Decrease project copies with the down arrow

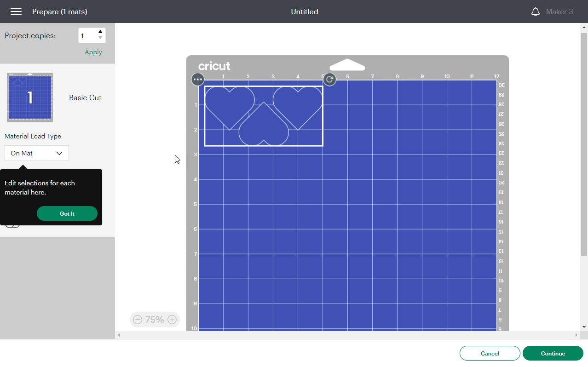coord(100,38)
